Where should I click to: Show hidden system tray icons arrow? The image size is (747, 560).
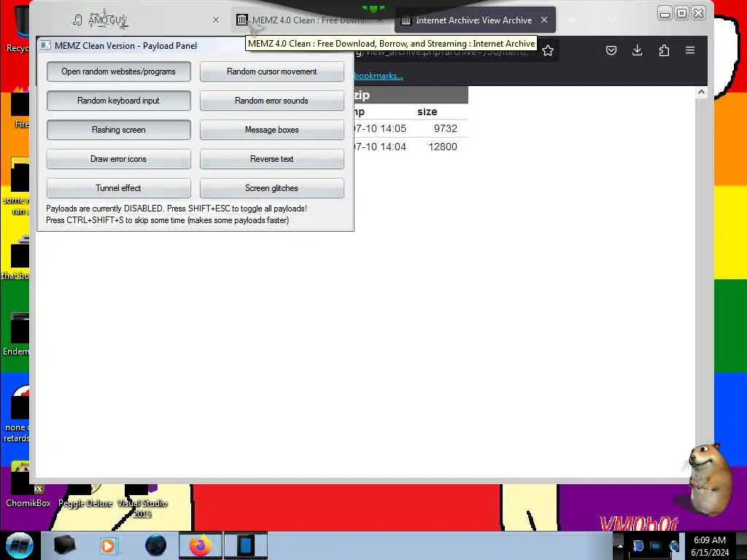coord(620,545)
